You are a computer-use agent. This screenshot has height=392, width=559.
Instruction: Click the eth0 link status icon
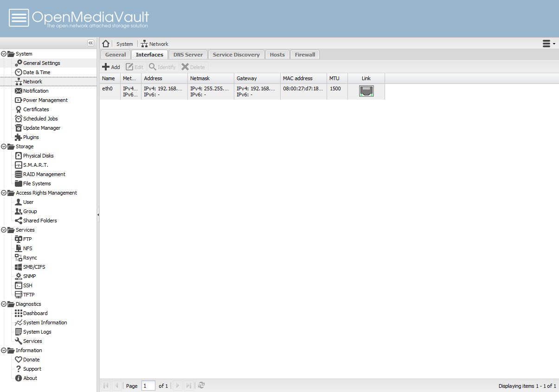(x=366, y=91)
